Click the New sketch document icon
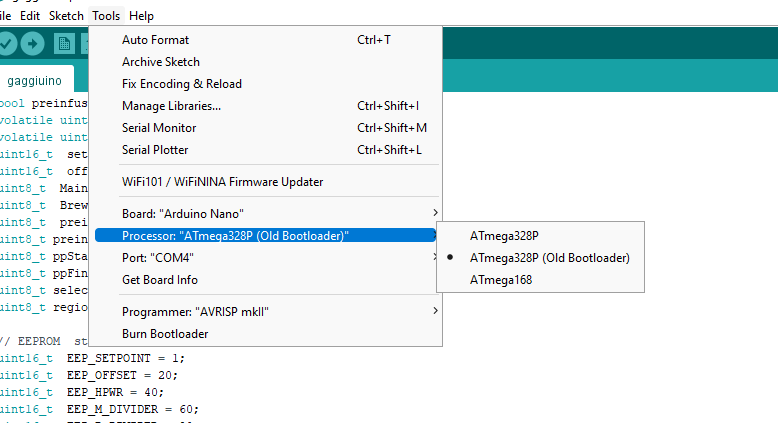This screenshot has width=778, height=423. [x=64, y=44]
